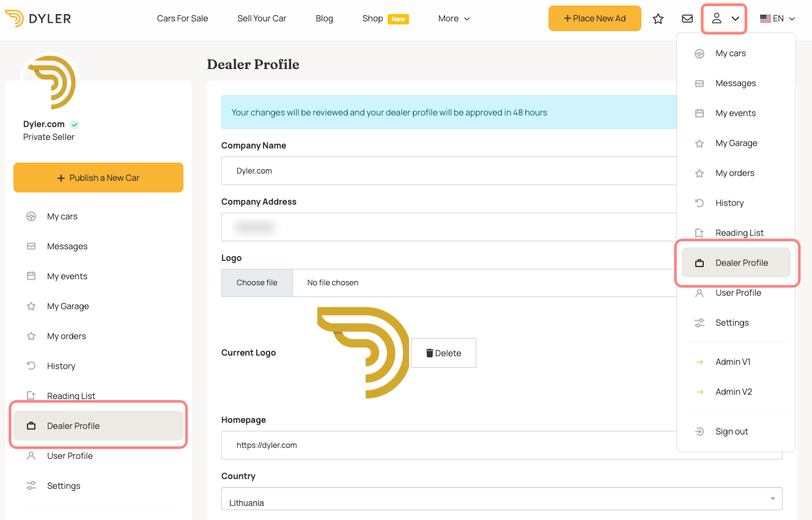This screenshot has height=520, width=812.
Task: Click history arrow icon in sidebar
Action: (31, 366)
